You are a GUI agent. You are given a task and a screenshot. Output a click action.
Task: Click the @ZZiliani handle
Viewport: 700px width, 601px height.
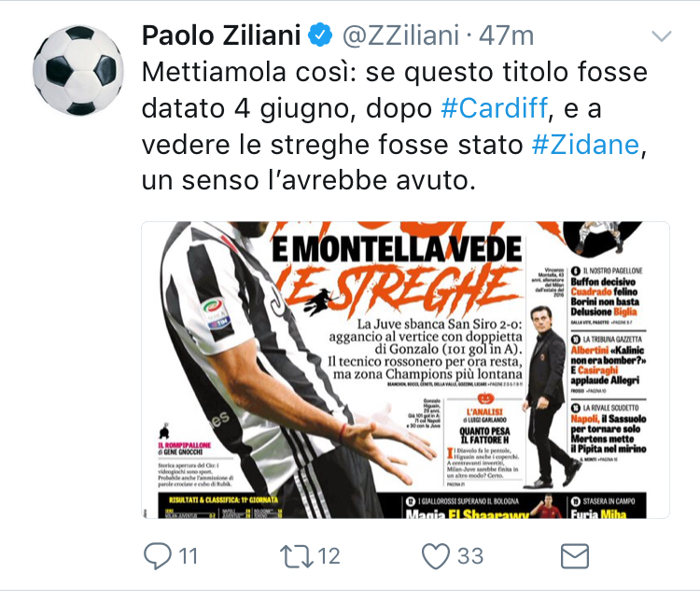click(400, 35)
